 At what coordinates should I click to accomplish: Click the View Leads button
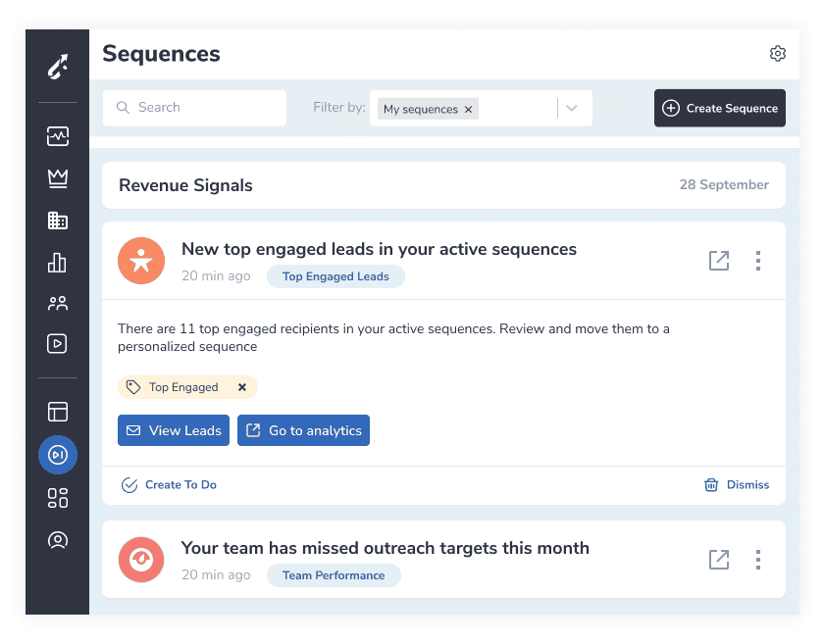(174, 430)
